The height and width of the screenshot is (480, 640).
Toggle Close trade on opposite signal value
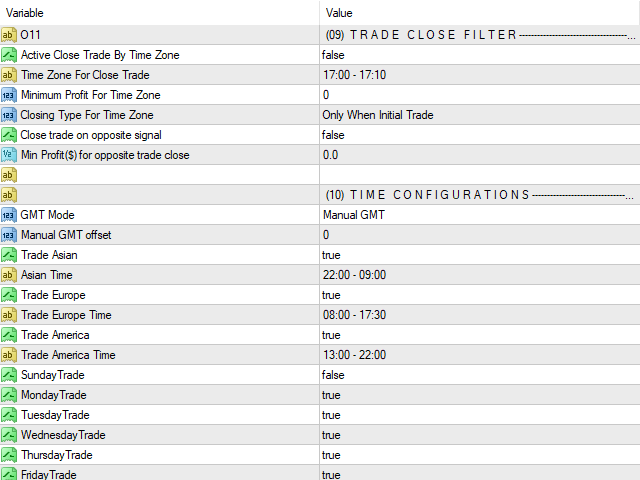pyautogui.click(x=480, y=135)
